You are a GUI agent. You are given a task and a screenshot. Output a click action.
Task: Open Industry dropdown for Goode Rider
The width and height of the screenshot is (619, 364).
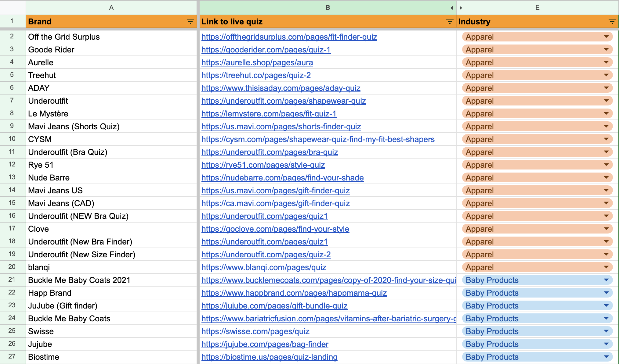pos(606,50)
